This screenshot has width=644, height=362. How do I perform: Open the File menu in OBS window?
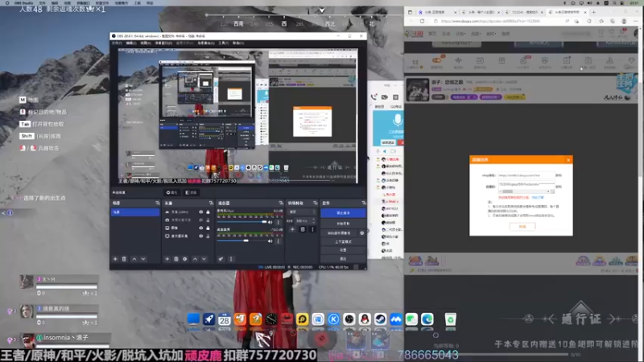coord(117,43)
